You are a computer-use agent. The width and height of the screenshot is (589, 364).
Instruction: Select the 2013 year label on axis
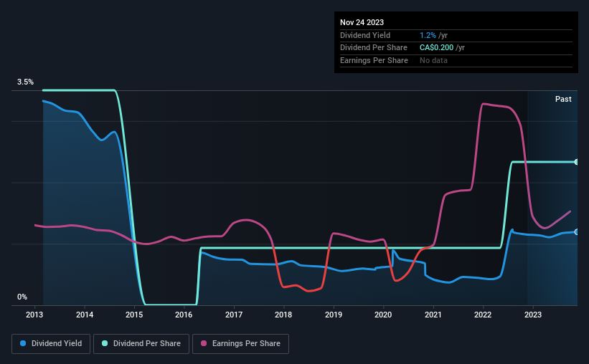34,315
